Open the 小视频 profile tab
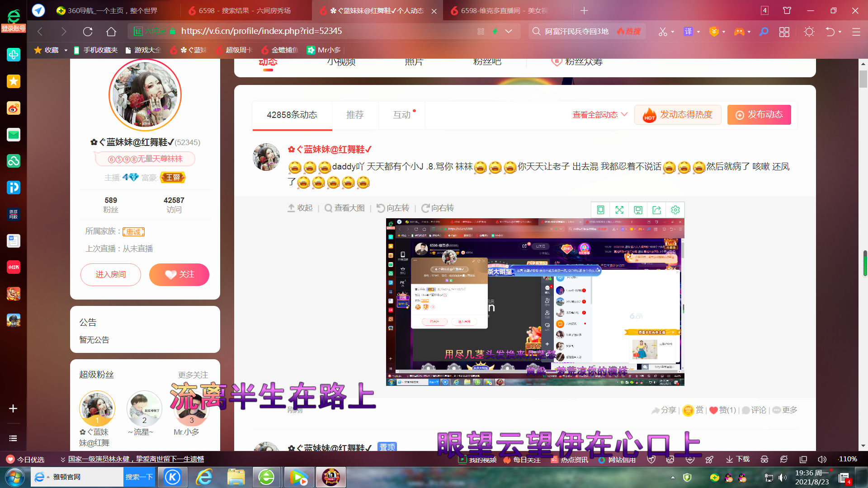Viewport: 868px width, 488px height. pyautogui.click(x=341, y=62)
